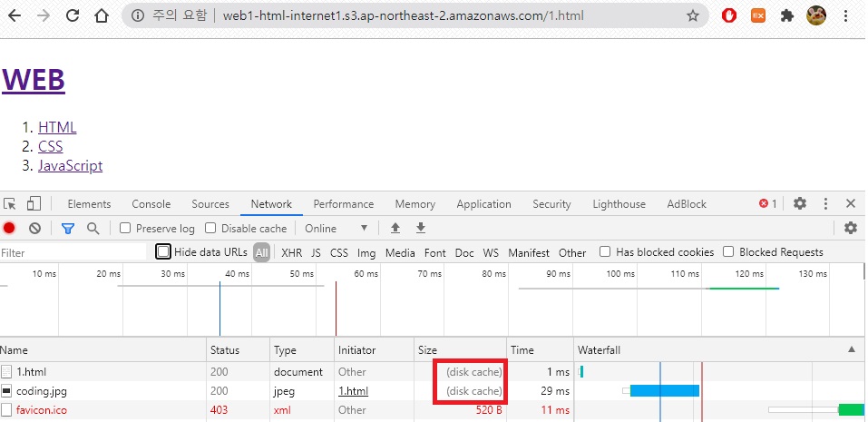Open the 1.html initiator link
The image size is (868, 422).
pos(353,391)
